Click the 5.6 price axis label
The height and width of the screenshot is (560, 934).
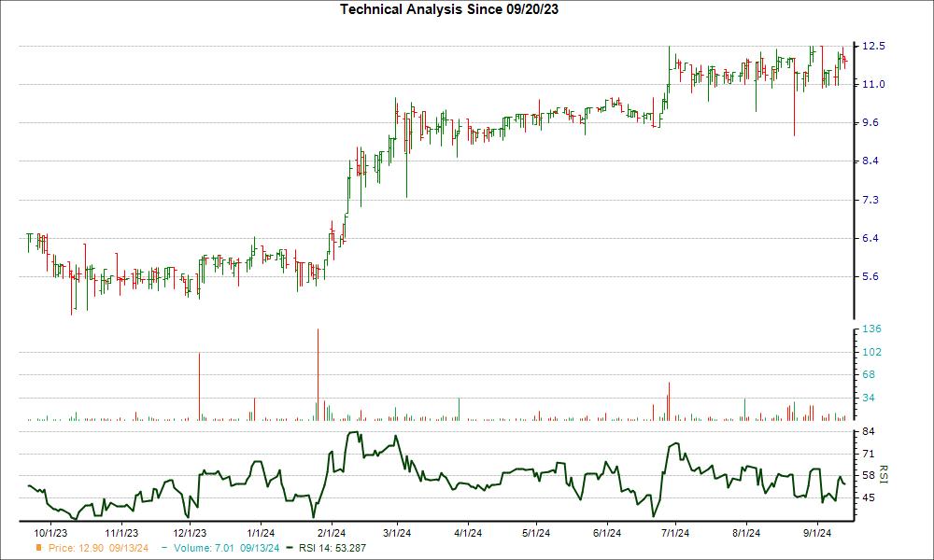click(x=870, y=276)
